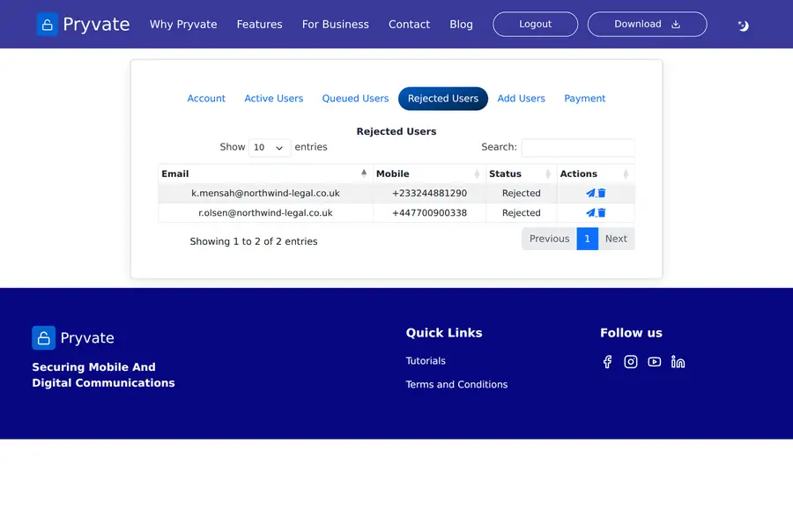Open the Tutorials quick link
793x532 pixels.
pos(426,360)
